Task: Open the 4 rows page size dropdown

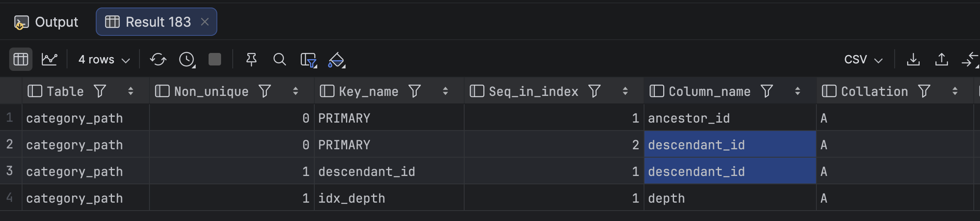Action: (x=104, y=60)
